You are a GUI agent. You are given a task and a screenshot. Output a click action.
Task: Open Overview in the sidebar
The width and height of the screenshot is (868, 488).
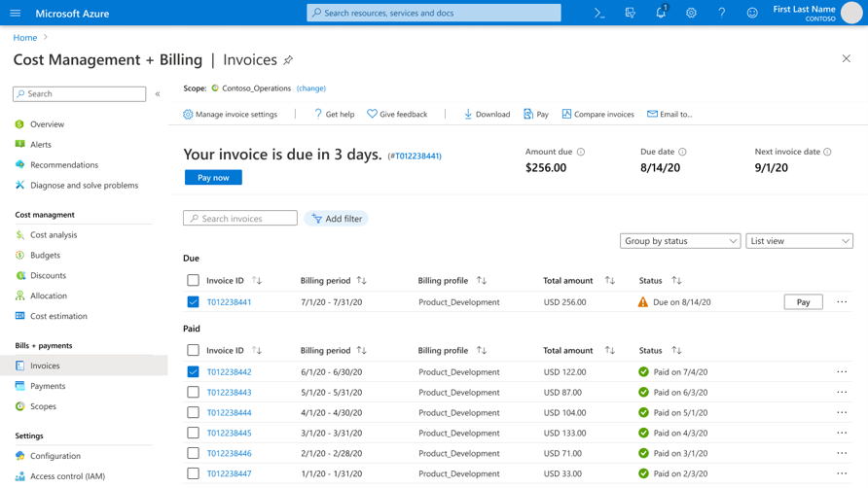pyautogui.click(x=47, y=123)
